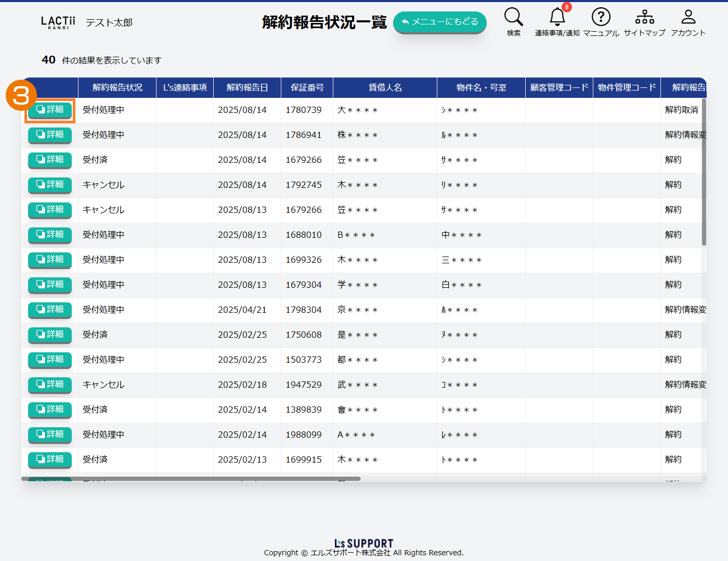
Task: Click the table's vertical scrollbar
Action: click(704, 172)
